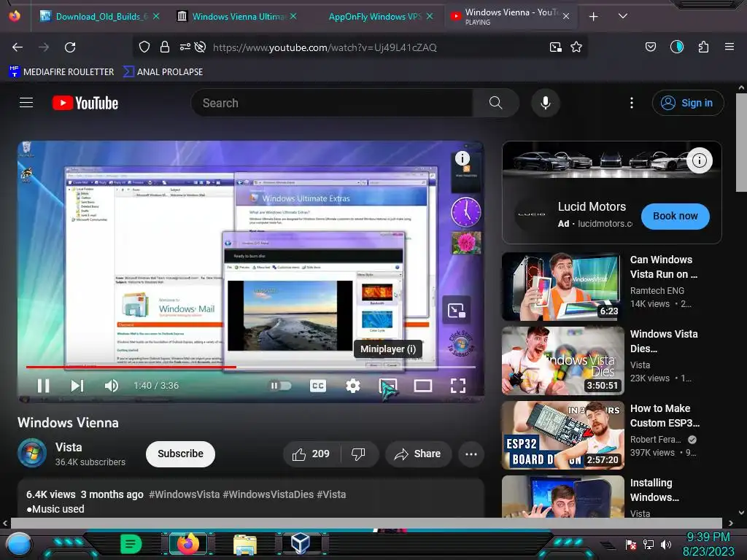Dislike the Windows Vienna video
This screenshot has height=560, width=747.
click(359, 454)
